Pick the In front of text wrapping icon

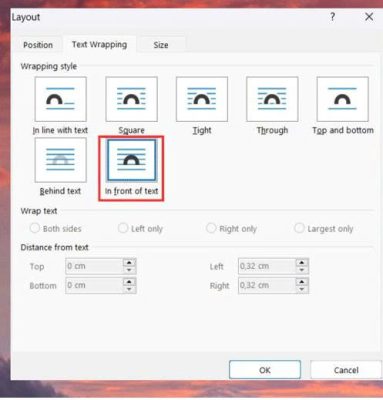[x=131, y=160]
